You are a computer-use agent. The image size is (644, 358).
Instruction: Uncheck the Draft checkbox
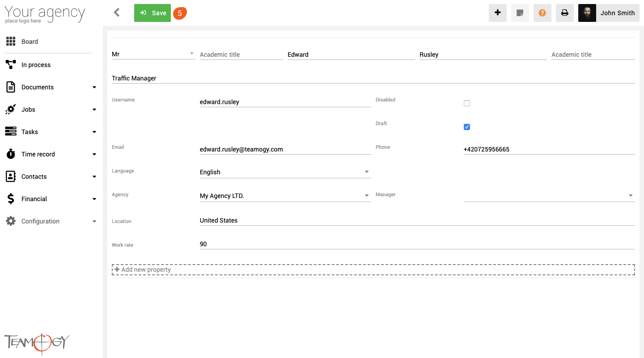point(467,127)
